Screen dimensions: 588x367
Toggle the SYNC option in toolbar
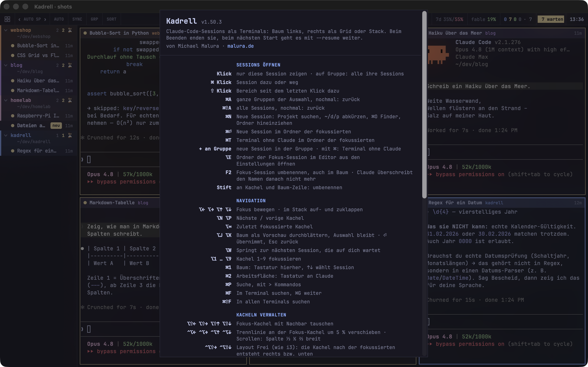[x=77, y=19]
